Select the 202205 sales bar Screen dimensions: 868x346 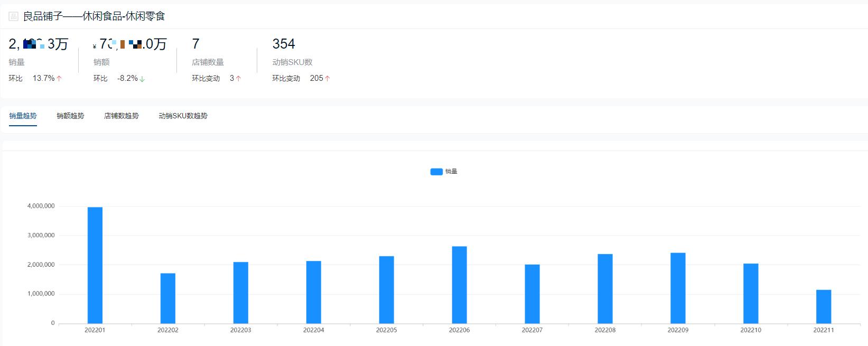[387, 290]
